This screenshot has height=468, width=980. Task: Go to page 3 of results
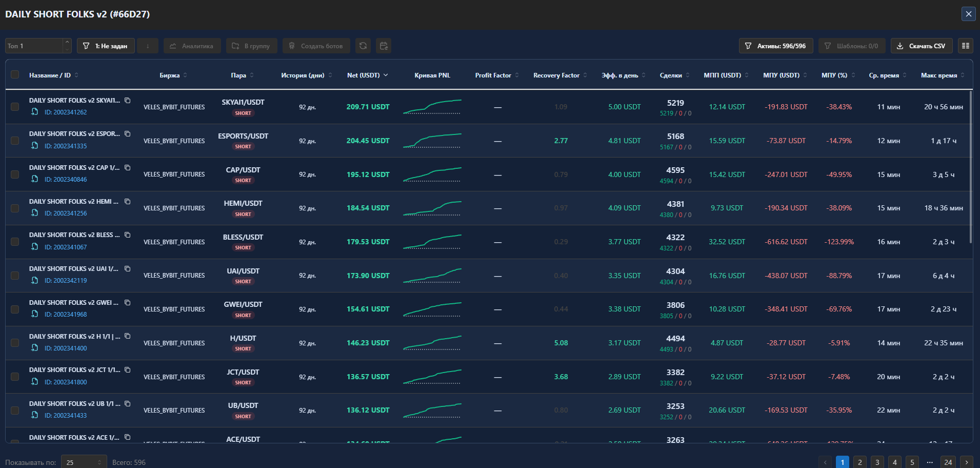(877, 462)
